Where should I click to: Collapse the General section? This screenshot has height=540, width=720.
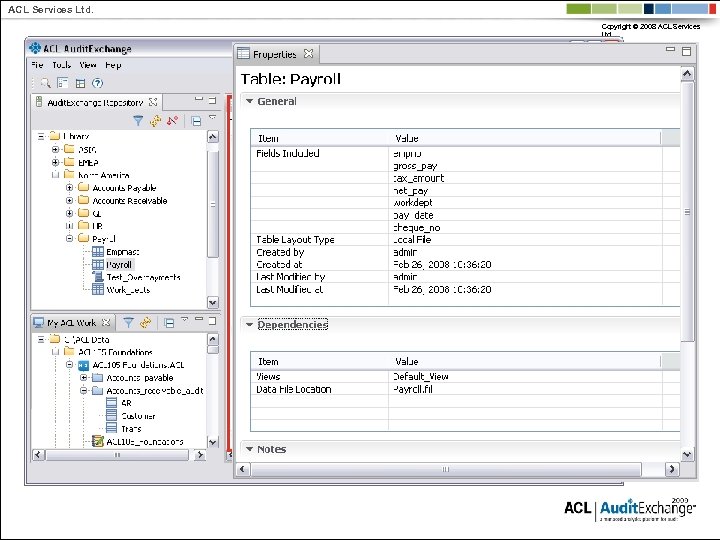coord(249,101)
